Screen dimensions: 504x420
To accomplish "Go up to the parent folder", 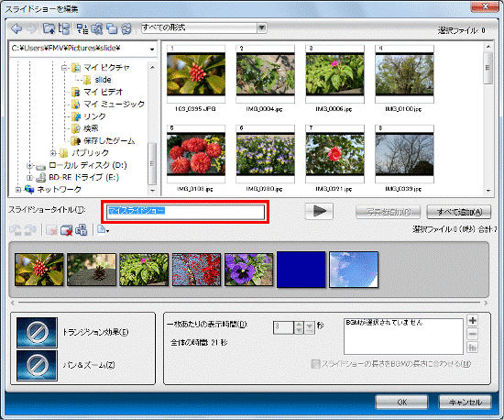I will coord(49,28).
